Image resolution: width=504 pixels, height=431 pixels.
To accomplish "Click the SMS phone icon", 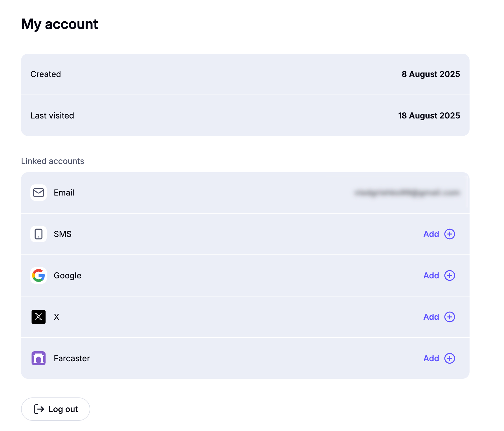I will 39,234.
